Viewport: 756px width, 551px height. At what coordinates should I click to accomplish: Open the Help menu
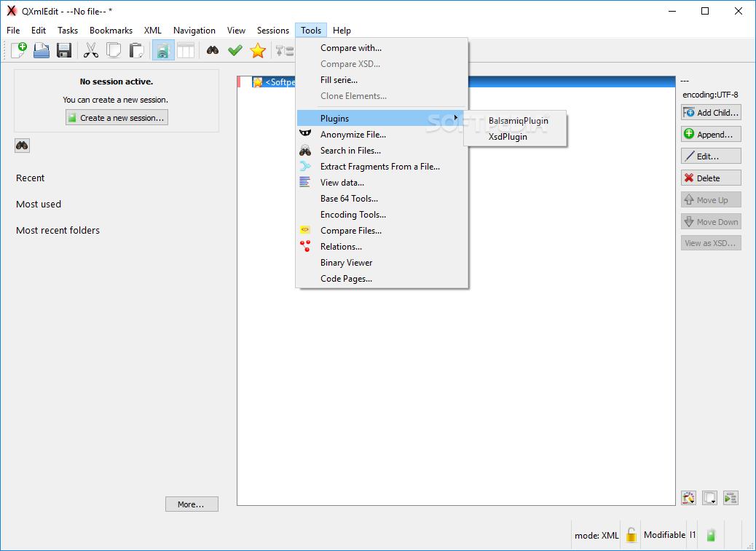[342, 31]
